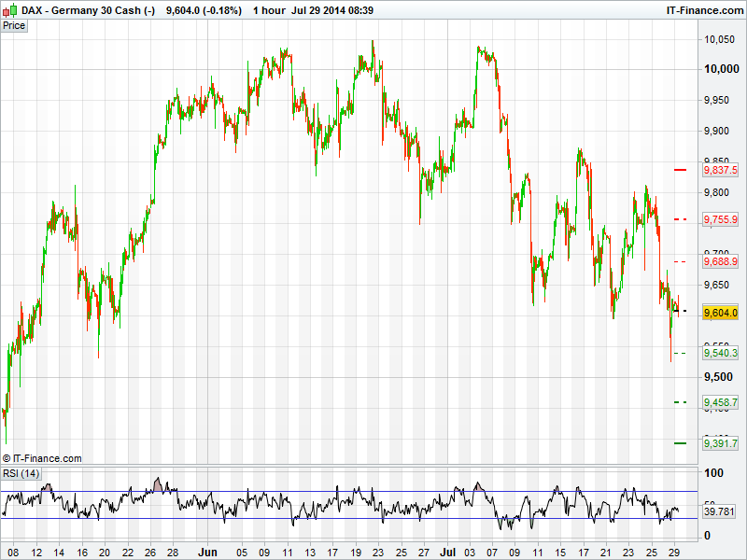Click the 05 date label after Jun
Screen dimensions: 747x560
click(x=242, y=553)
